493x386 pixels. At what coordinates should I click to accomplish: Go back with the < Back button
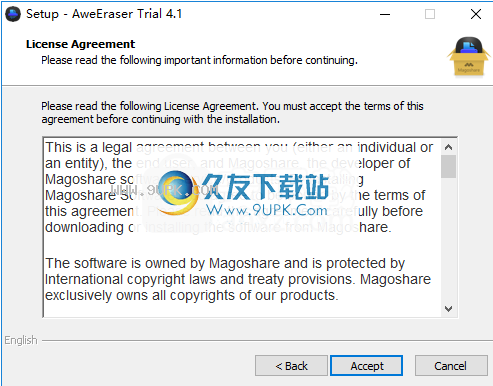coord(291,366)
